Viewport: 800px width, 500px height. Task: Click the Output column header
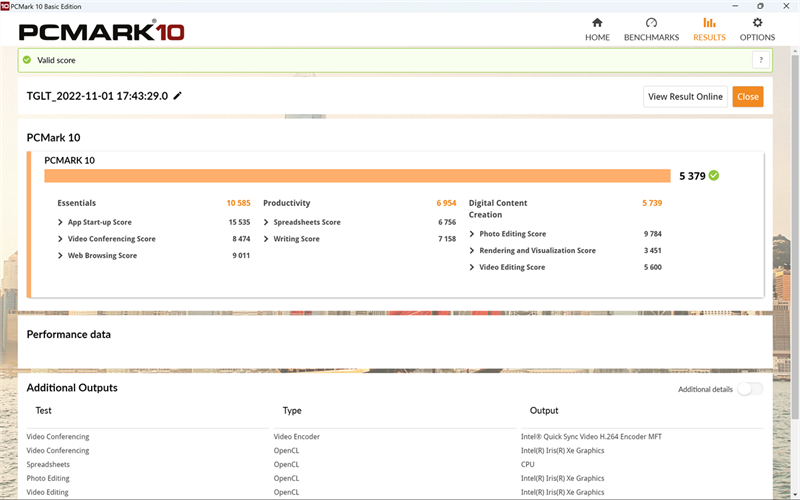[544, 410]
